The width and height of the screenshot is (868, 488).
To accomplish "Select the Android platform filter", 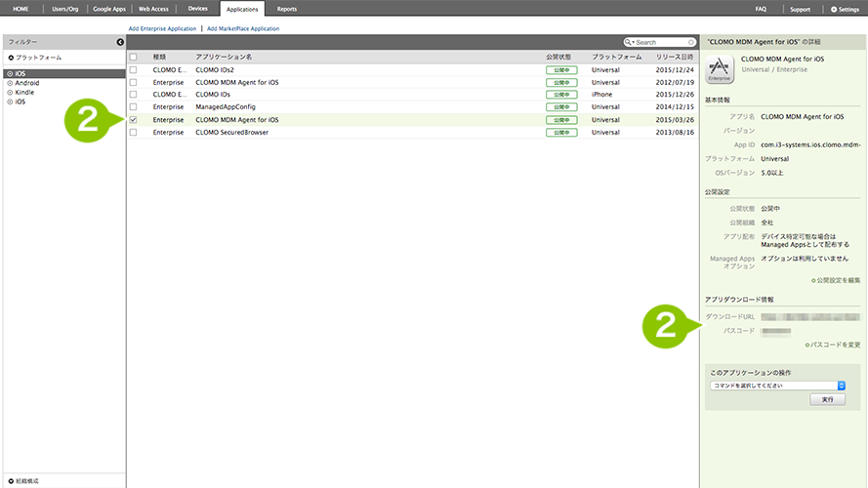I will (26, 83).
